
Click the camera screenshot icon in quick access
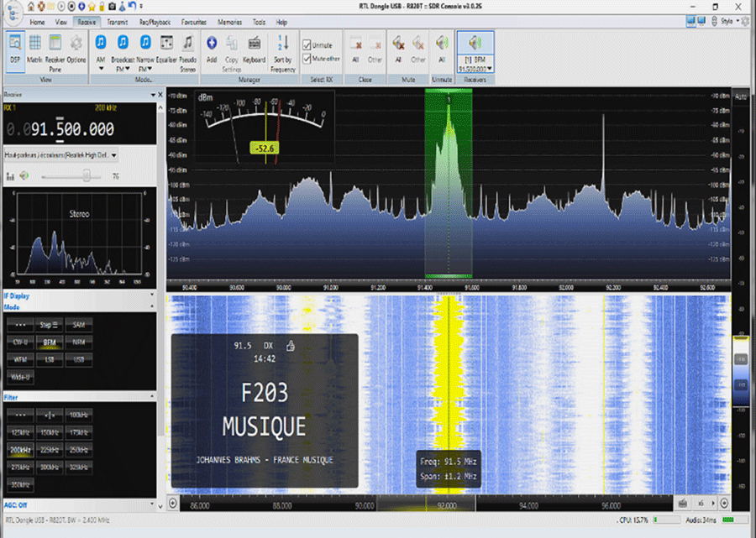click(x=112, y=6)
